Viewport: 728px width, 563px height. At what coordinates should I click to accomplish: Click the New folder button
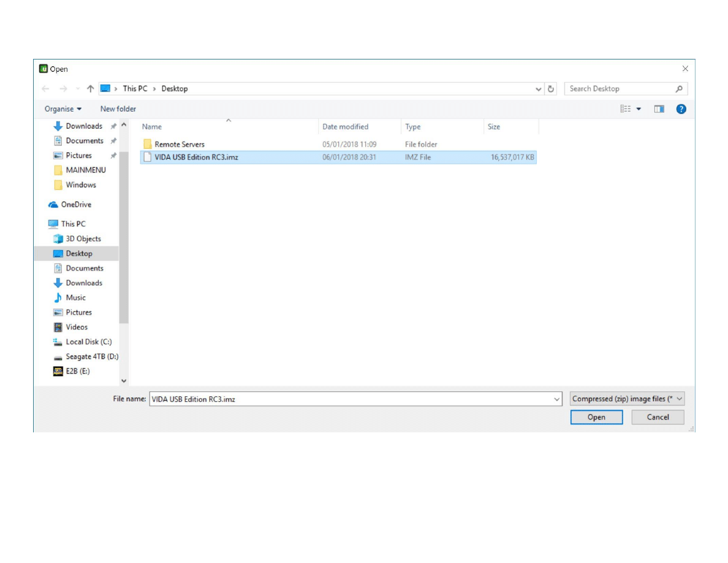pos(118,109)
